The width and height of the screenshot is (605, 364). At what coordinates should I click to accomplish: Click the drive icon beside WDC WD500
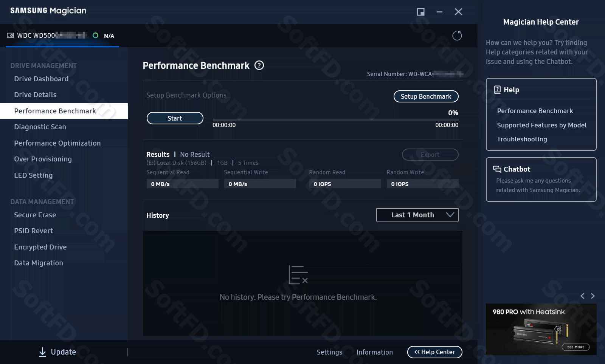10,36
